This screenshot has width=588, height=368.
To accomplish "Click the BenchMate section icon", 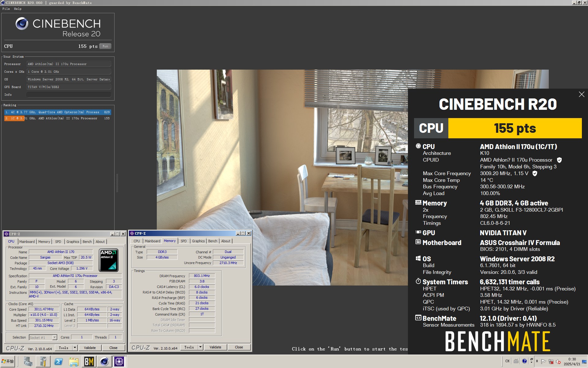I will tap(418, 318).
